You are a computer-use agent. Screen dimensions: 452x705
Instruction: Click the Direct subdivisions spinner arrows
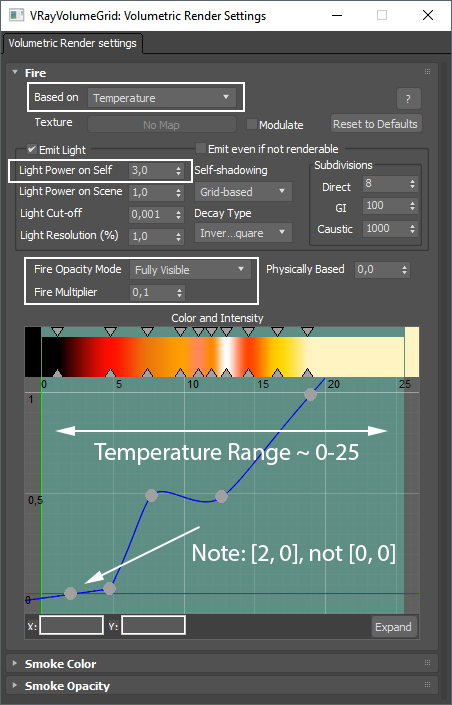[x=412, y=184]
